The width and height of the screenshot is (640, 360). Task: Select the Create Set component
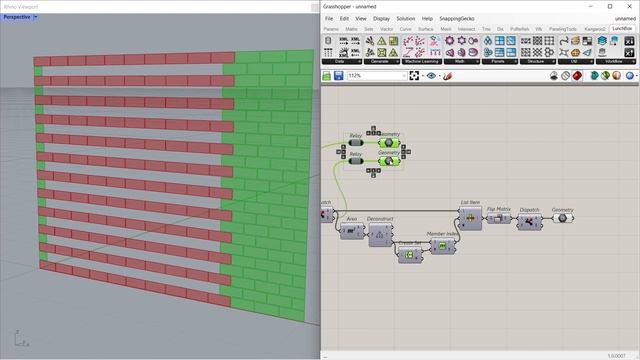410,255
